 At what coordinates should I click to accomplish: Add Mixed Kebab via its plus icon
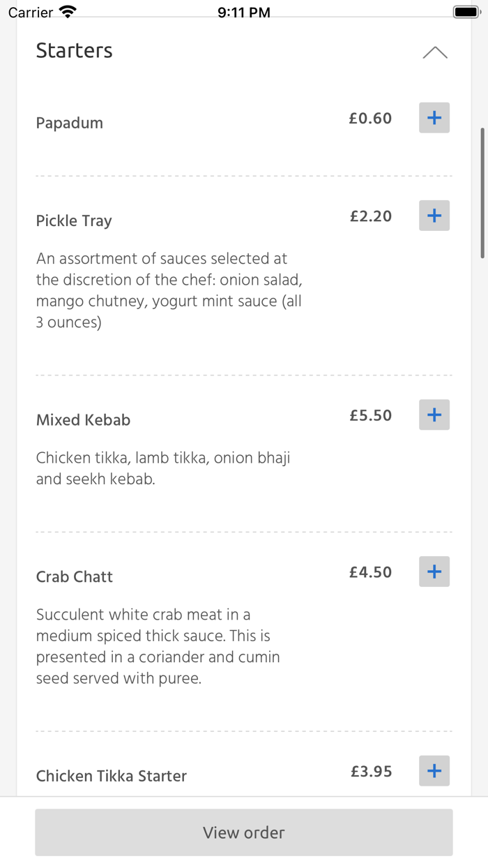tap(434, 414)
